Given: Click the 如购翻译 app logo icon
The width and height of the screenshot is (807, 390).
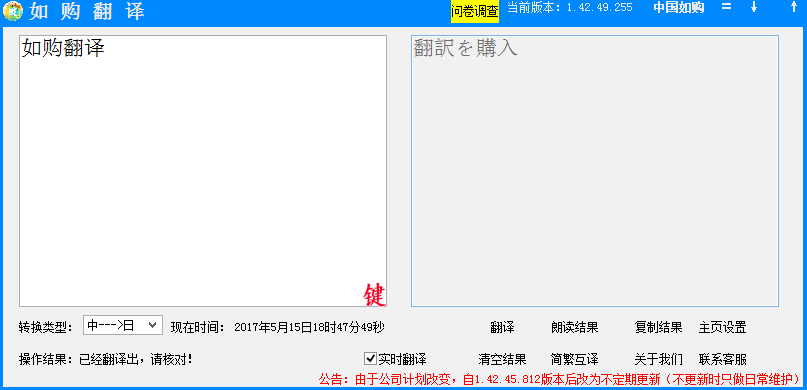Looking at the screenshot, I should click(12, 11).
